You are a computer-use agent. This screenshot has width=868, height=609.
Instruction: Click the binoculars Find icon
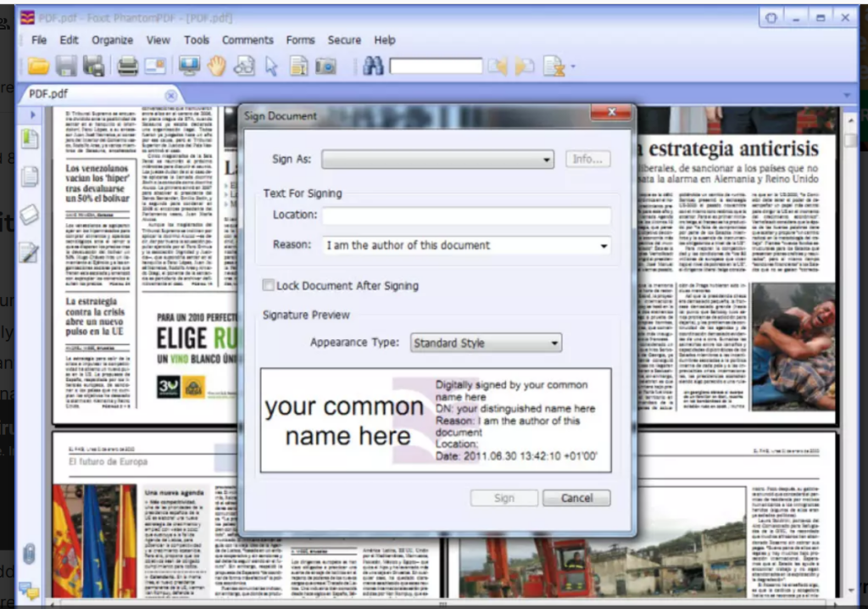pos(373,66)
